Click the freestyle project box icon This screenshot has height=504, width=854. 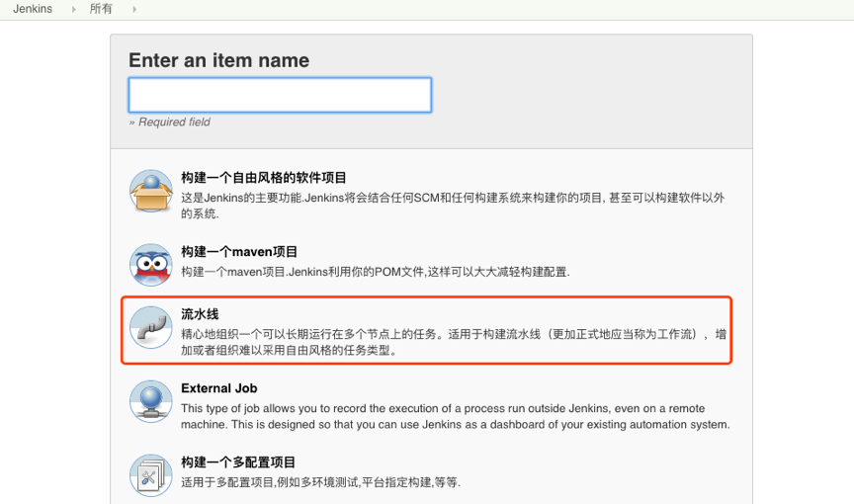coord(151,191)
